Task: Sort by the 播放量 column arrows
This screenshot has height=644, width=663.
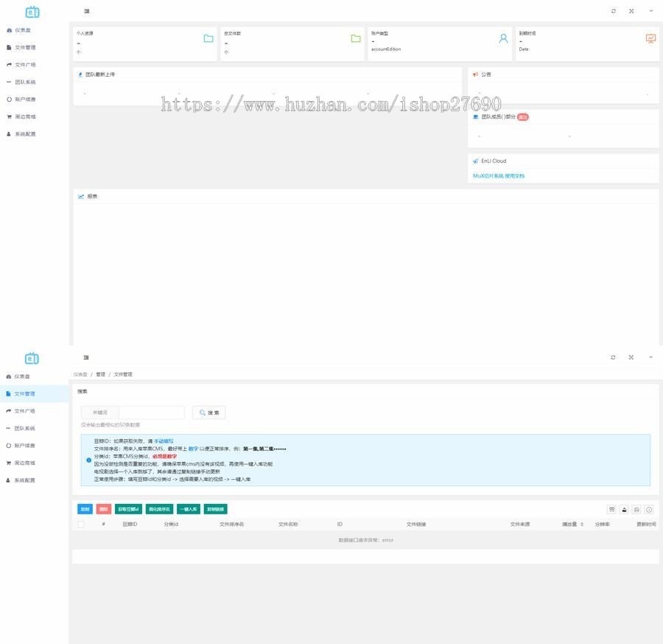Action: [x=582, y=525]
